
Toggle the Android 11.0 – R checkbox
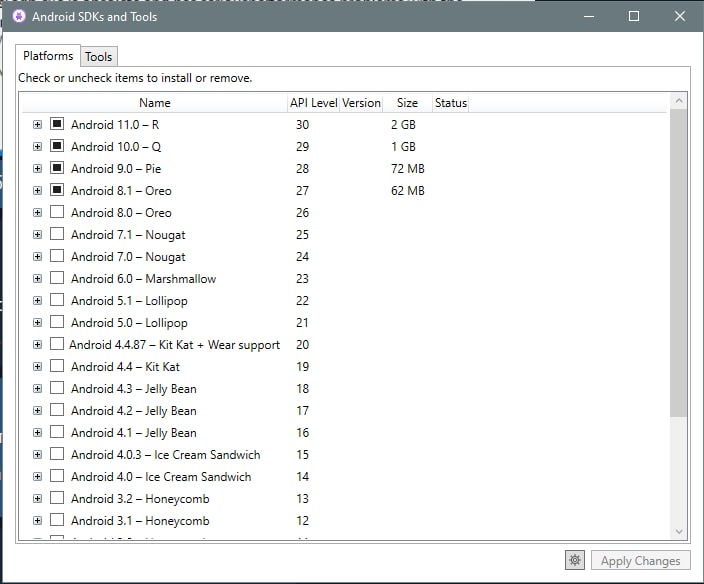click(x=57, y=123)
